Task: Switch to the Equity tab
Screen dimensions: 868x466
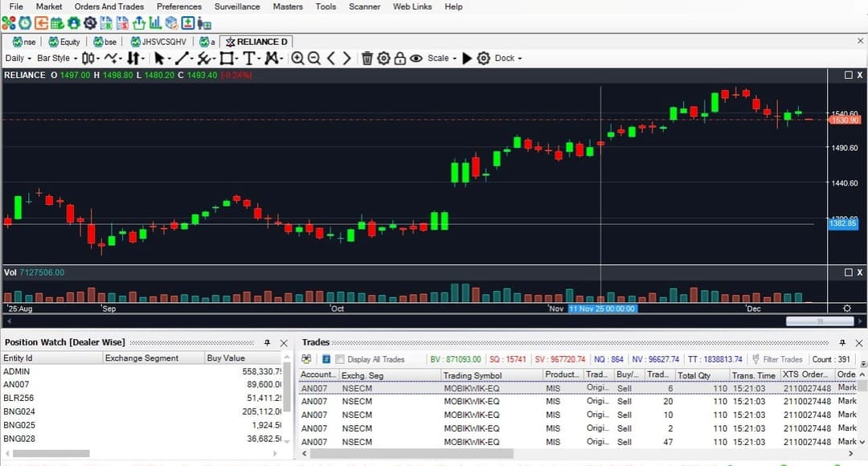Action: tap(65, 42)
